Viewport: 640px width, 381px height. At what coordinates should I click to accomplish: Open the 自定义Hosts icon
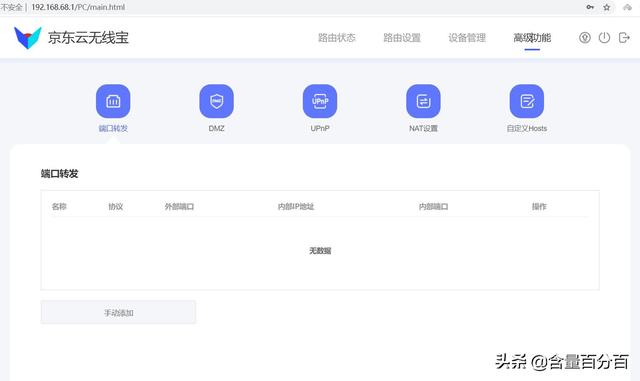point(527,101)
